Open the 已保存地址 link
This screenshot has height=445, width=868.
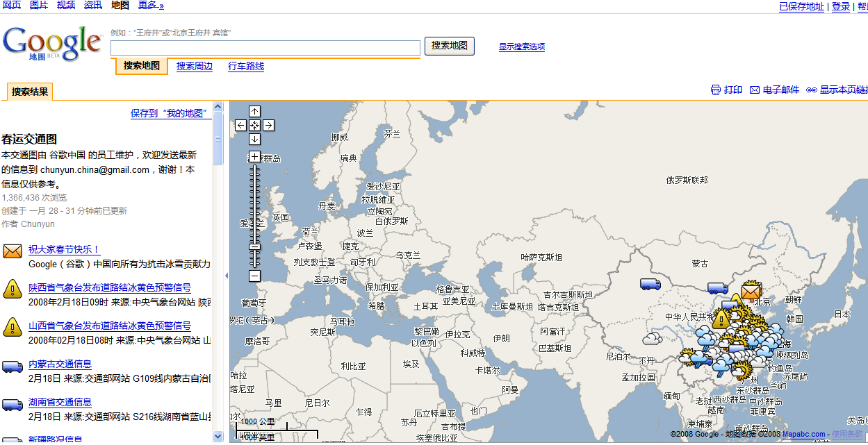point(801,6)
